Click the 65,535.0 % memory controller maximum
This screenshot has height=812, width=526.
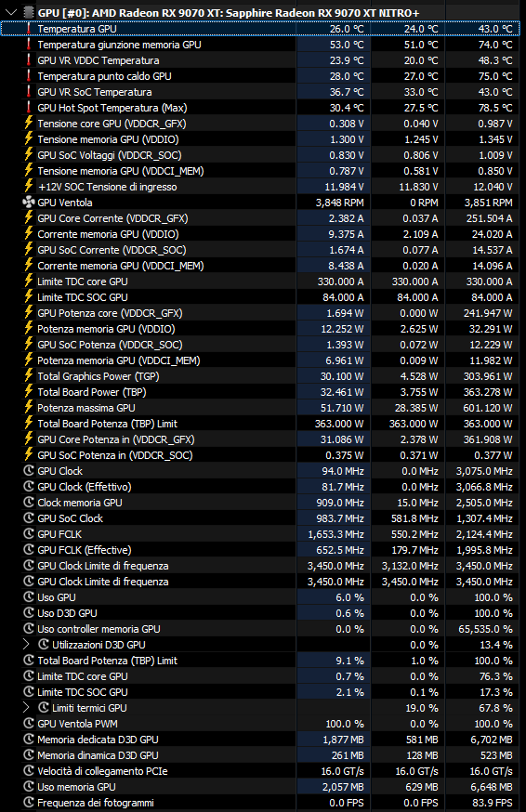pyautogui.click(x=486, y=629)
